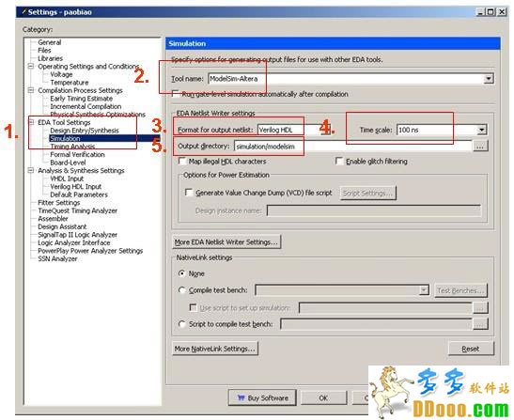Collapse the EDA Tool Settings tree node
This screenshot has width=514, height=420.
(31, 122)
